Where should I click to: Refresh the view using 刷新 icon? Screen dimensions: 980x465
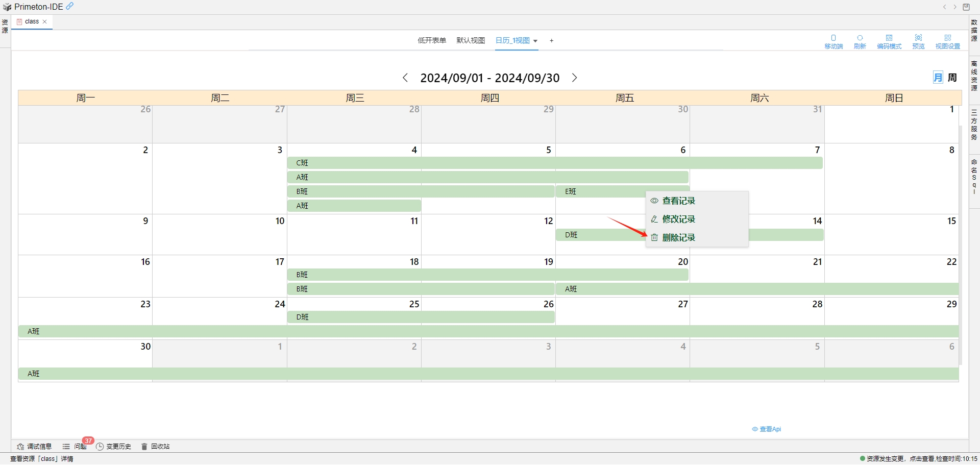pos(860,41)
